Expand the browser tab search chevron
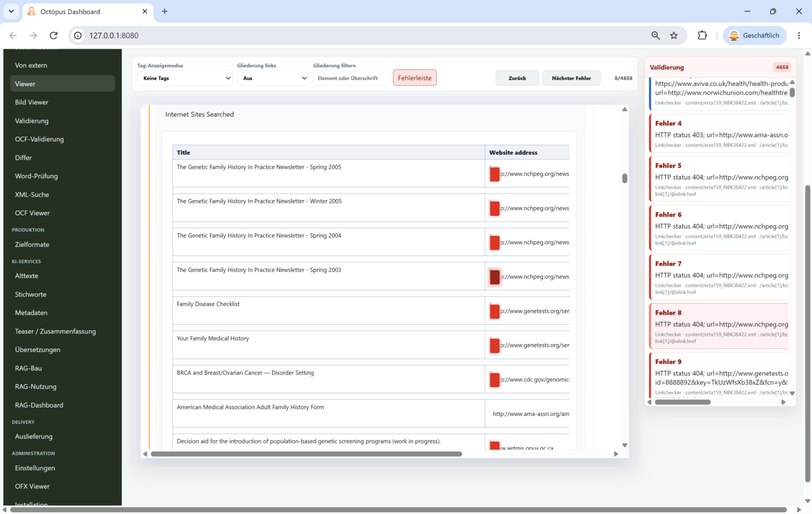Screen dimensions: 812x514 (x=11, y=11)
